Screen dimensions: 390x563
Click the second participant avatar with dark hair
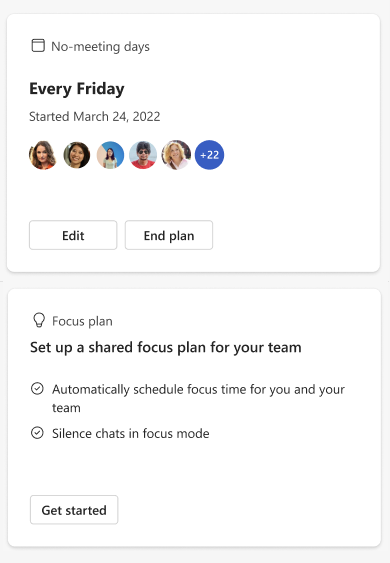[x=76, y=155]
